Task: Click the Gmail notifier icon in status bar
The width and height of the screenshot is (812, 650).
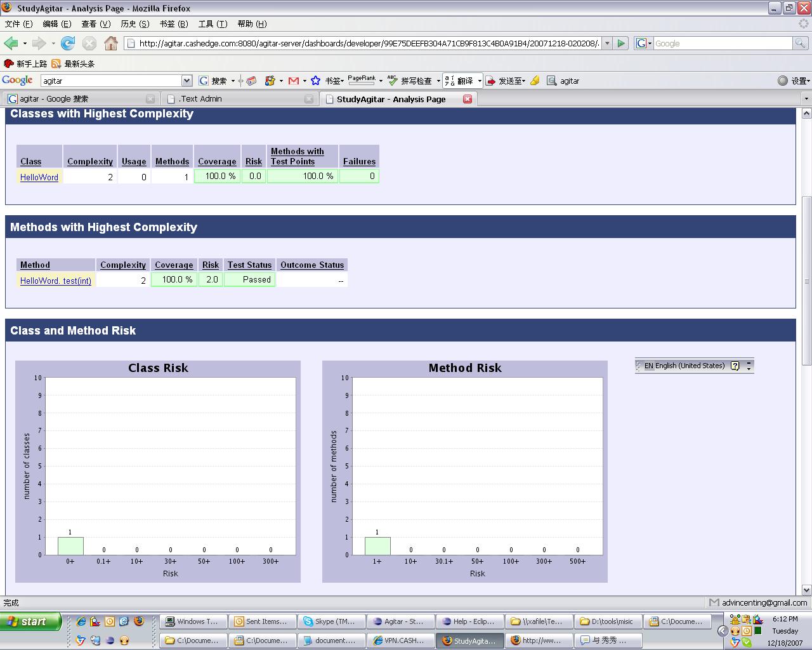Action: pos(714,602)
